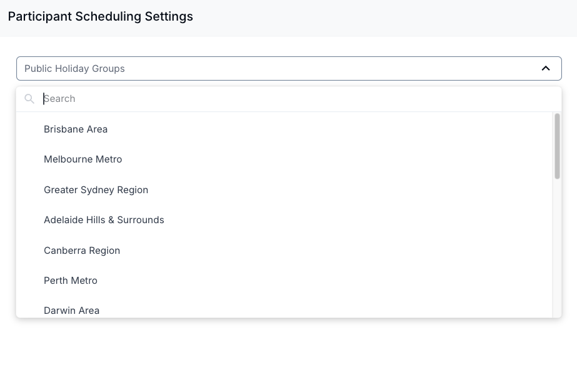The height and width of the screenshot is (392, 577).
Task: Click the scrollbar track below the thumb
Action: pyautogui.click(x=557, y=248)
